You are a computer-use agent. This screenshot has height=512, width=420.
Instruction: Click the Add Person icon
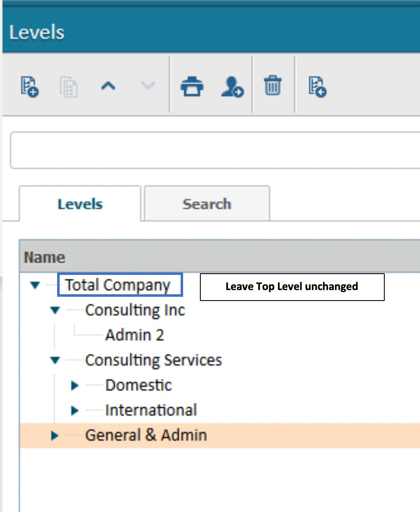pos(232,86)
